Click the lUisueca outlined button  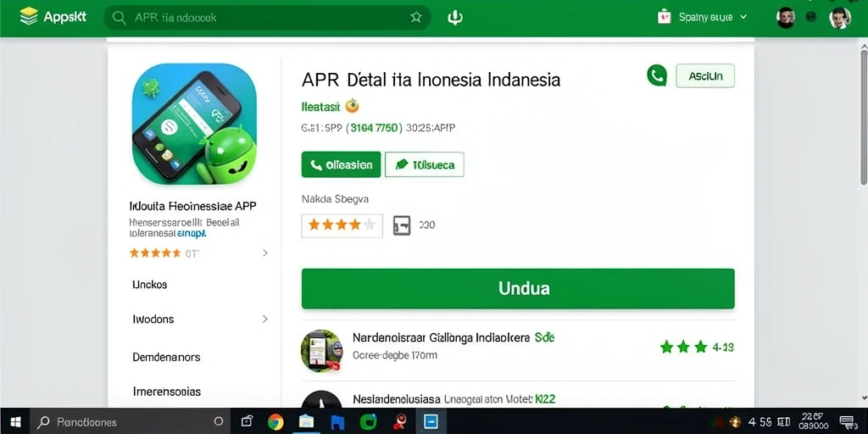[424, 164]
